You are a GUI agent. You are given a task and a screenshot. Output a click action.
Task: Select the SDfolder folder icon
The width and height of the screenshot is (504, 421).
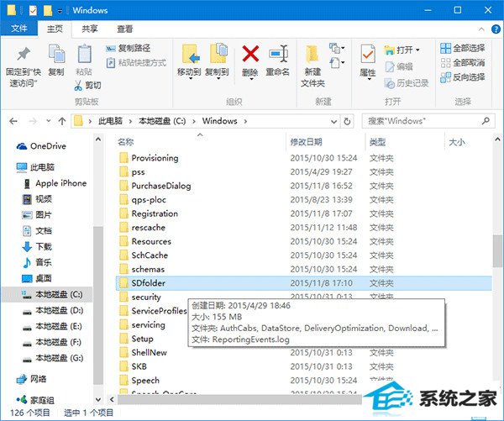123,283
